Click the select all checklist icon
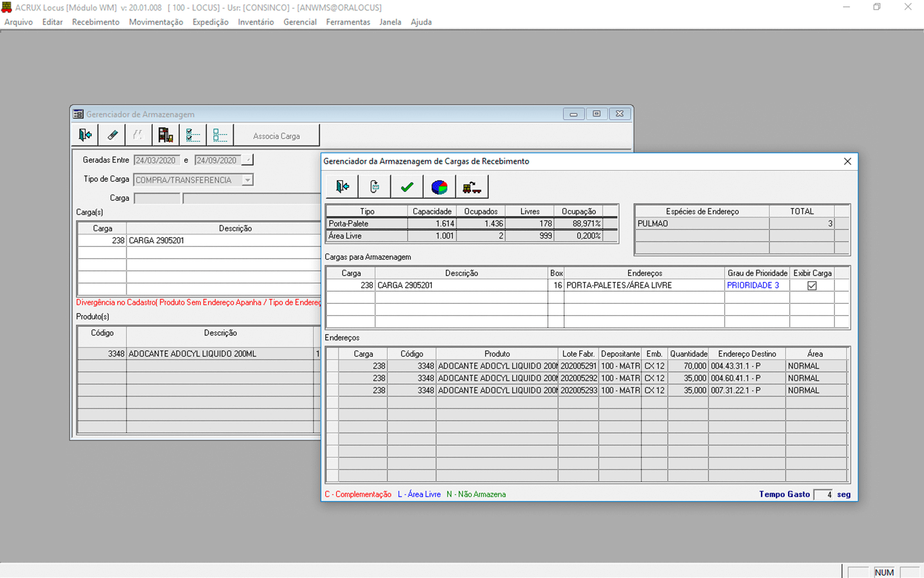This screenshot has height=578, width=924. coord(193,135)
